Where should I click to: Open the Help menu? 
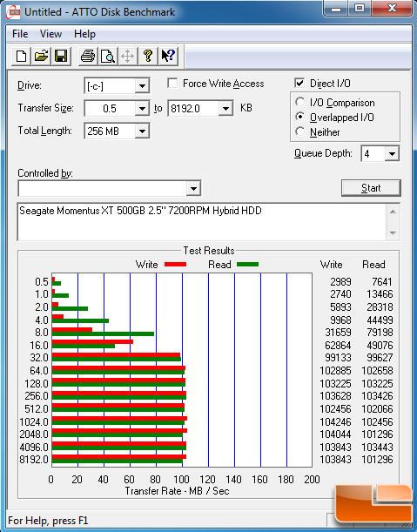(x=84, y=34)
